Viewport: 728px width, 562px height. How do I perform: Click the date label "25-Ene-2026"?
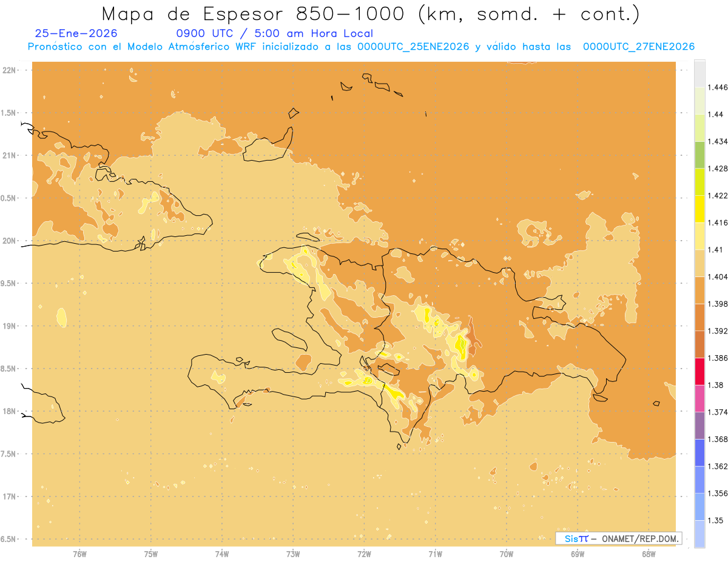[76, 33]
